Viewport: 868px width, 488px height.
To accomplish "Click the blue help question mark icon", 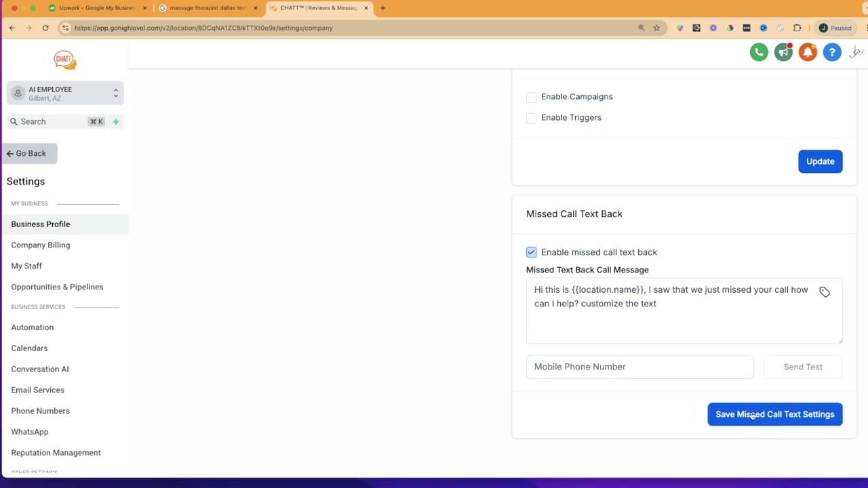I will (x=832, y=52).
